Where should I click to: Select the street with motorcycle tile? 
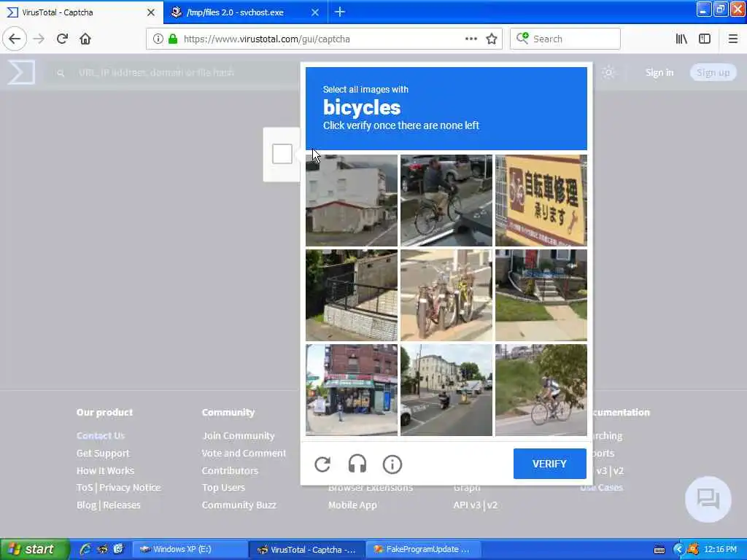[446, 390]
